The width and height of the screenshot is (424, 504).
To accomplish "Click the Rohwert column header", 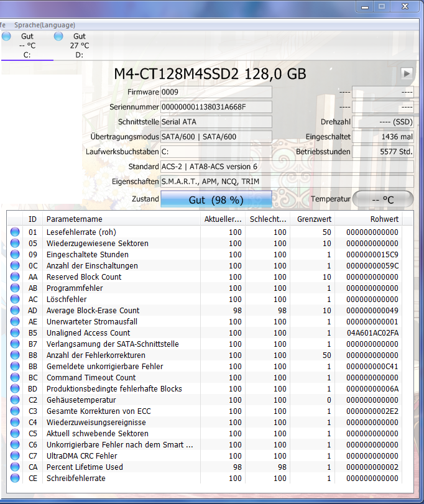I will point(369,219).
